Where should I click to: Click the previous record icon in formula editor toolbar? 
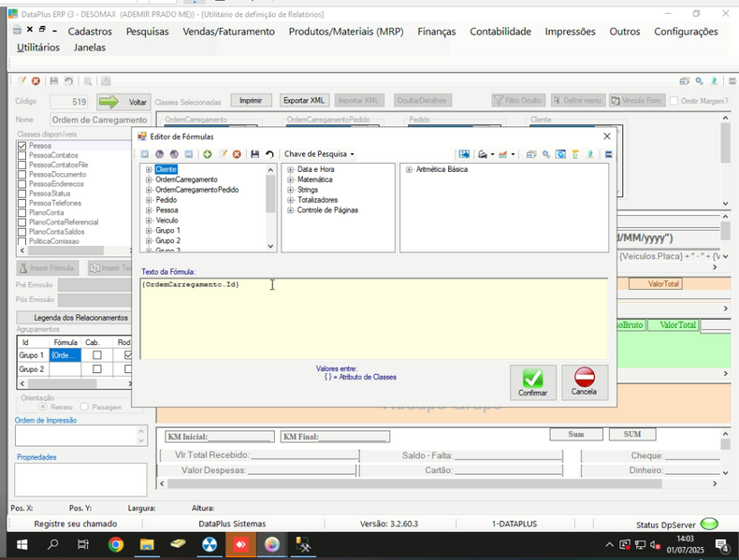(159, 154)
